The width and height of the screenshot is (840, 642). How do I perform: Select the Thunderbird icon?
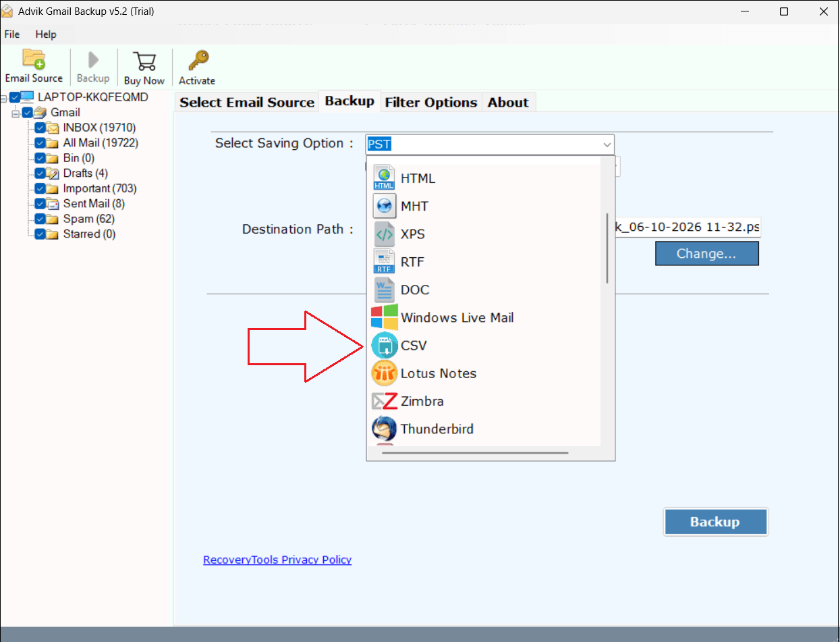click(x=385, y=429)
